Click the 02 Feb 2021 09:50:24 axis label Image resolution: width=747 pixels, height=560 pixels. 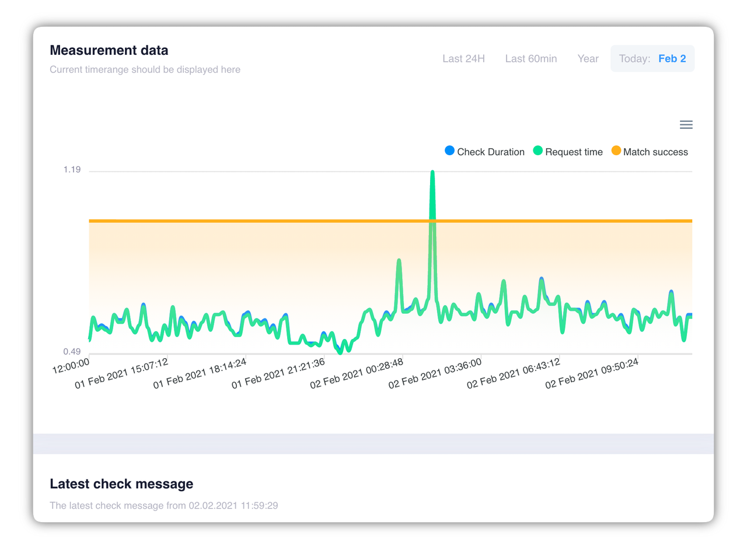point(592,374)
